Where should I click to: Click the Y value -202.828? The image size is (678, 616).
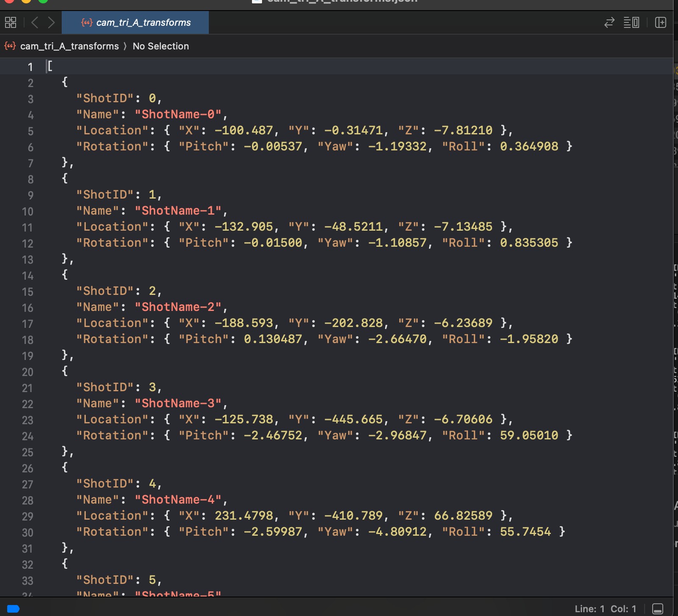coord(353,323)
